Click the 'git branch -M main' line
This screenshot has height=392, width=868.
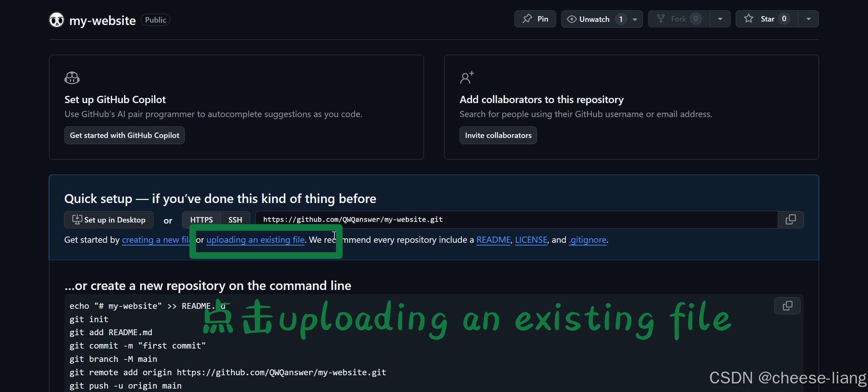(113, 359)
